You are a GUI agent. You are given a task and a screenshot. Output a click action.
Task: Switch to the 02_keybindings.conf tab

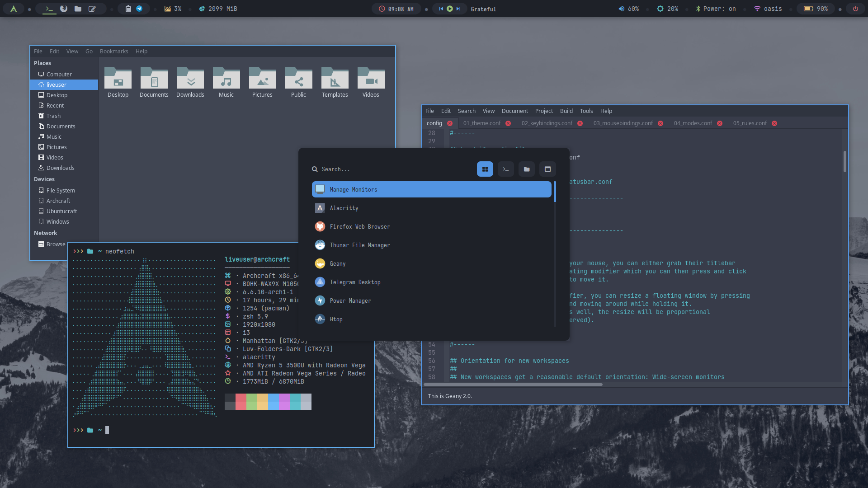coord(547,123)
